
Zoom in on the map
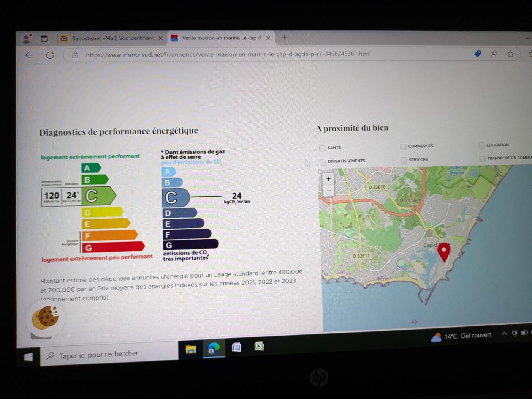coord(328,179)
